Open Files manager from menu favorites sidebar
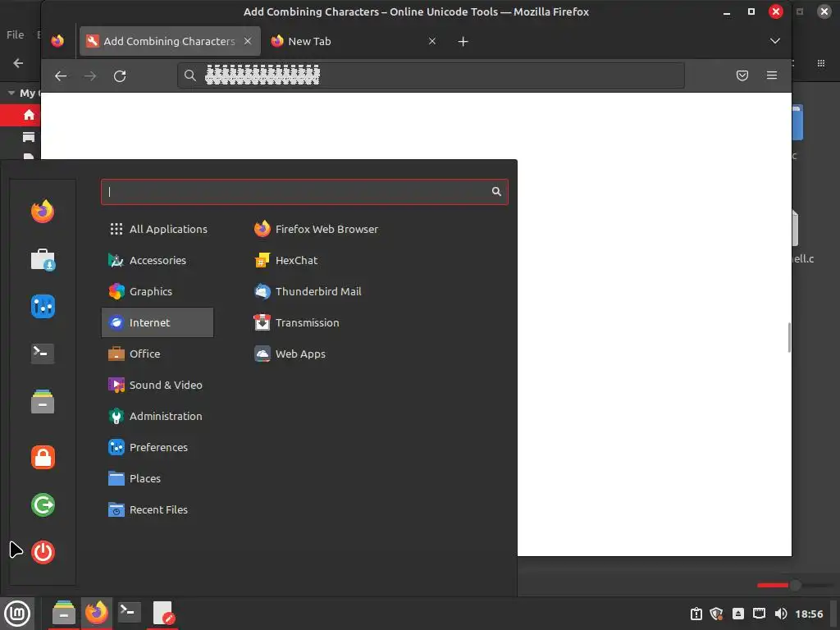Screen dimensions: 840x630 (x=43, y=401)
